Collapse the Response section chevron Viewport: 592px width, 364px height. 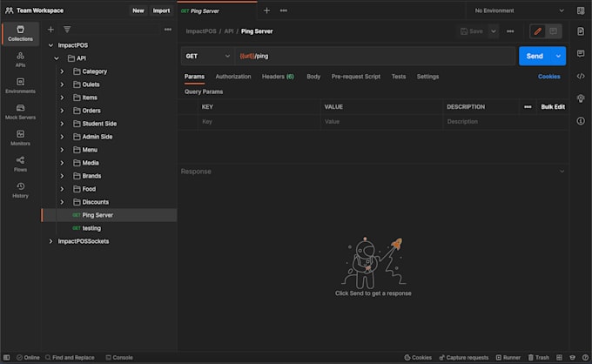(x=562, y=172)
